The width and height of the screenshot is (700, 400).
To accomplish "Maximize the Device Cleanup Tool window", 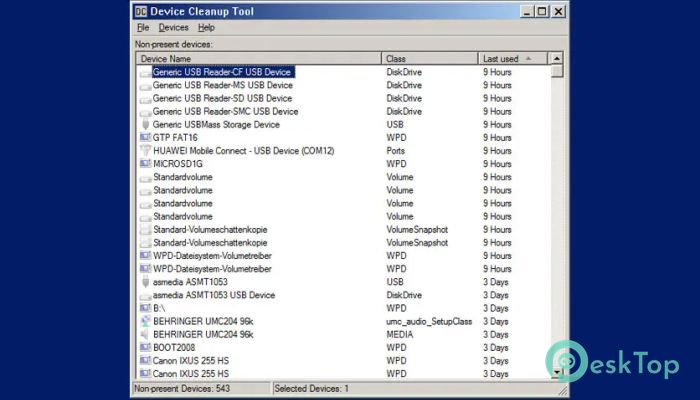I will click(x=542, y=11).
